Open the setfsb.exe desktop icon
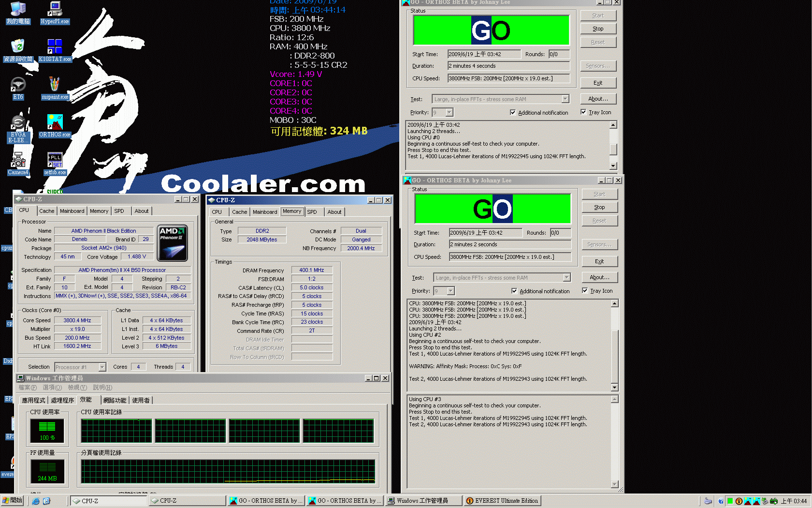Screen dimensions: 812x508 [x=55, y=164]
